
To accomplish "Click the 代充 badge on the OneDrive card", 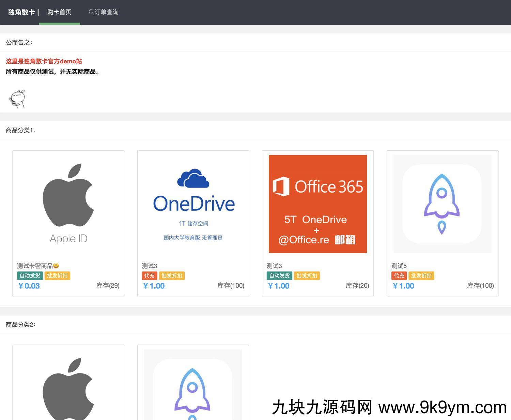I will click(149, 276).
